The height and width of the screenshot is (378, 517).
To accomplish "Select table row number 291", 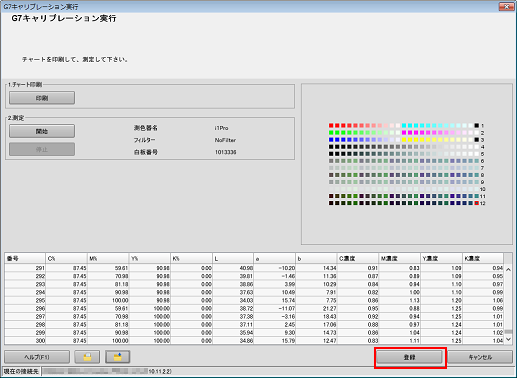I will (254, 268).
